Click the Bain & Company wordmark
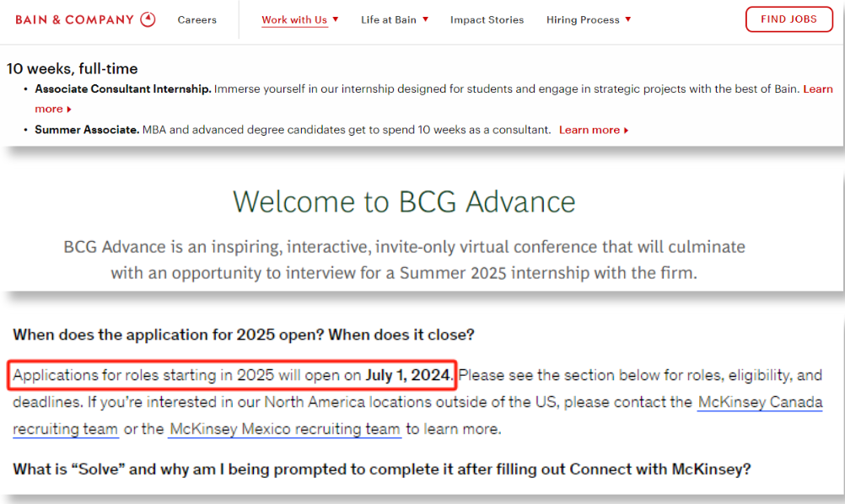The image size is (845, 504). [74, 20]
